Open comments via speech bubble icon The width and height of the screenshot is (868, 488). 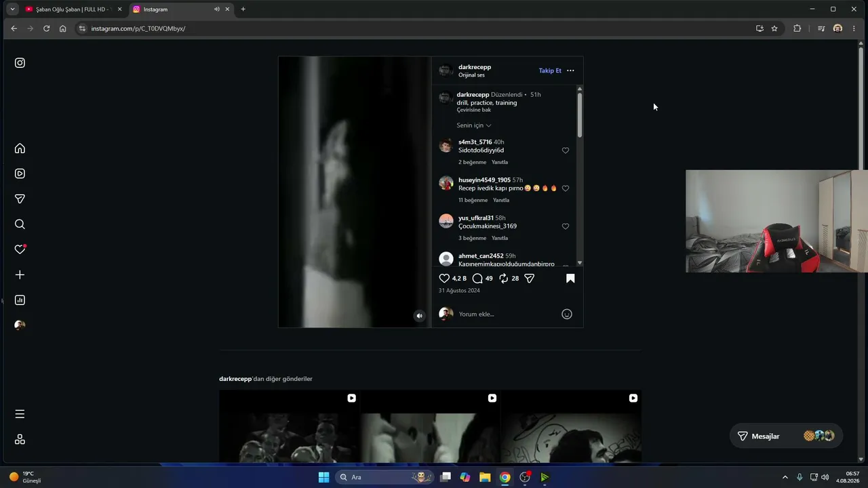pos(477,279)
